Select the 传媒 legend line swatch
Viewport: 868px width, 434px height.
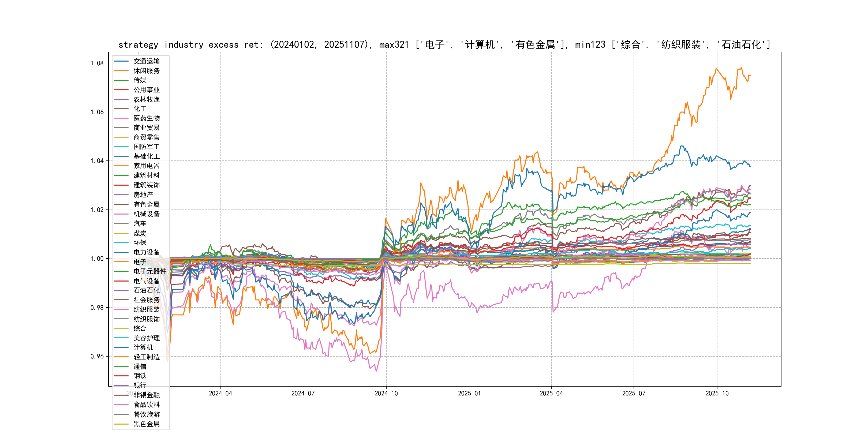(x=121, y=80)
